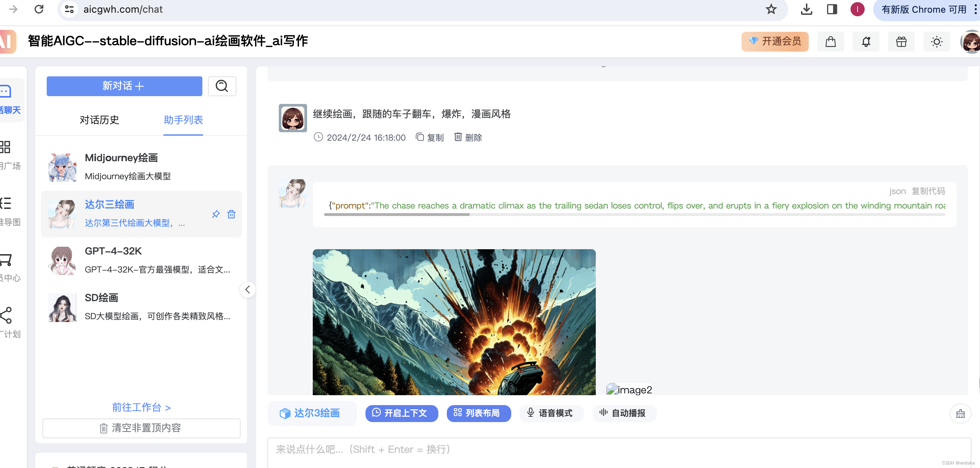Click the gift box icon

(901, 41)
